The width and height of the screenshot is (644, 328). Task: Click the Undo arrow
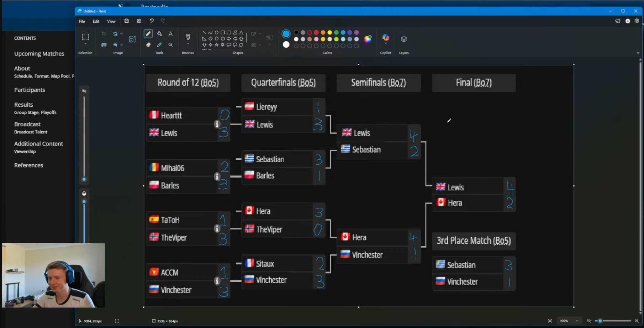coord(152,21)
